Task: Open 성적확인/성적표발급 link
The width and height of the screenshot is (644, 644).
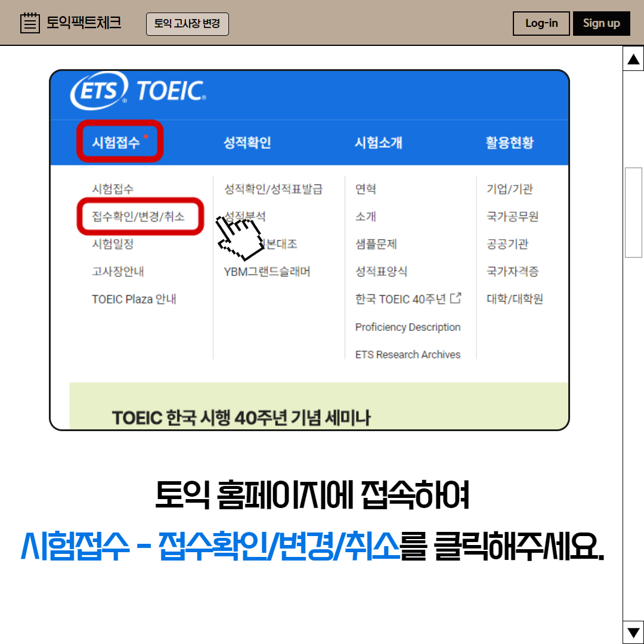Action: pyautogui.click(x=273, y=189)
